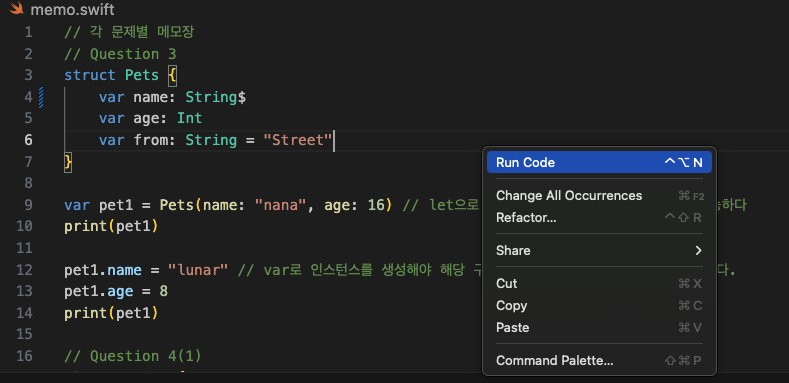The image size is (789, 383).
Task: Click line number 6 in the gutter
Action: 28,140
